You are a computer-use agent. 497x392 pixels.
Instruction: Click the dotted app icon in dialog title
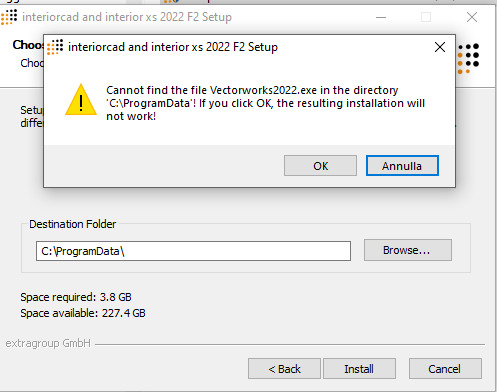pyautogui.click(x=55, y=47)
